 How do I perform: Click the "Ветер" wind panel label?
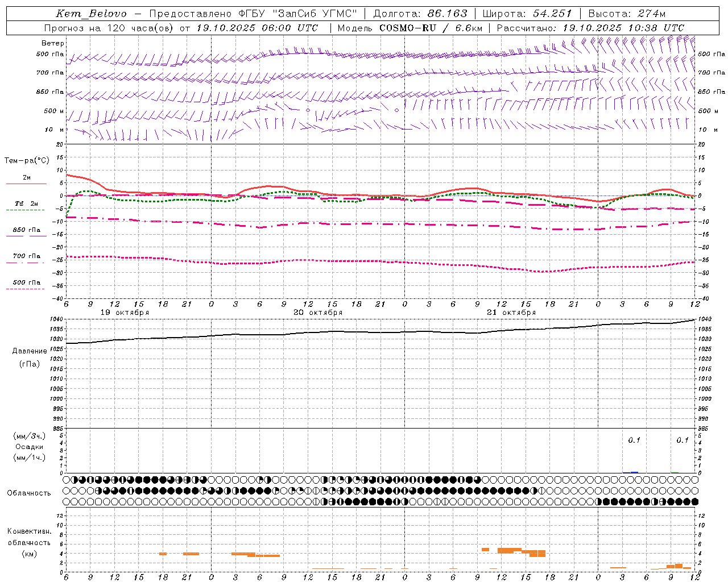click(x=53, y=43)
